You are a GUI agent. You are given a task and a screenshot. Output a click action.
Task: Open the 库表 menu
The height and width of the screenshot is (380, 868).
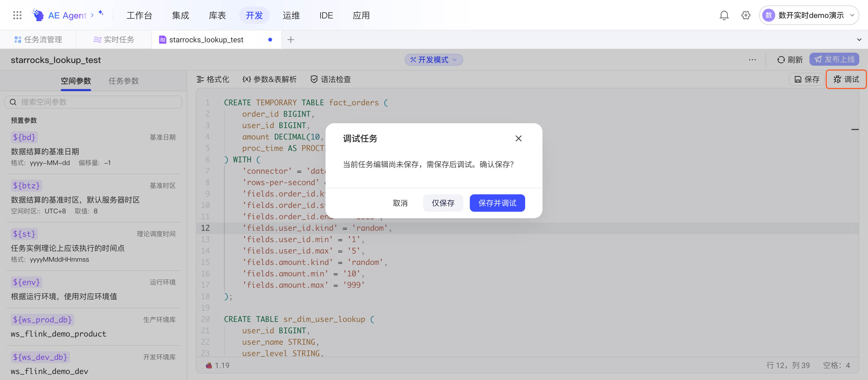click(217, 15)
